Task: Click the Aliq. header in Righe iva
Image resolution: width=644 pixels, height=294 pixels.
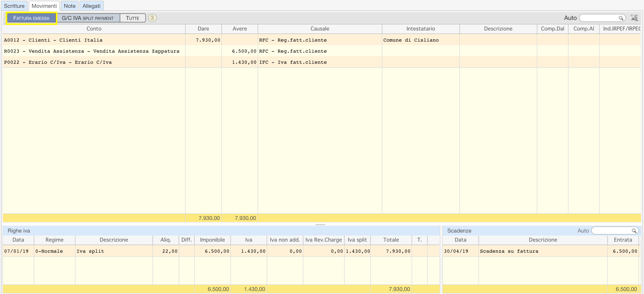Action: [166, 240]
